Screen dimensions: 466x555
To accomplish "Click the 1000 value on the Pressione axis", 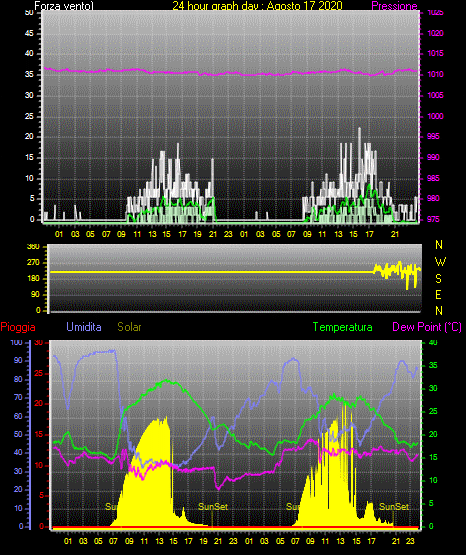I will [435, 116].
